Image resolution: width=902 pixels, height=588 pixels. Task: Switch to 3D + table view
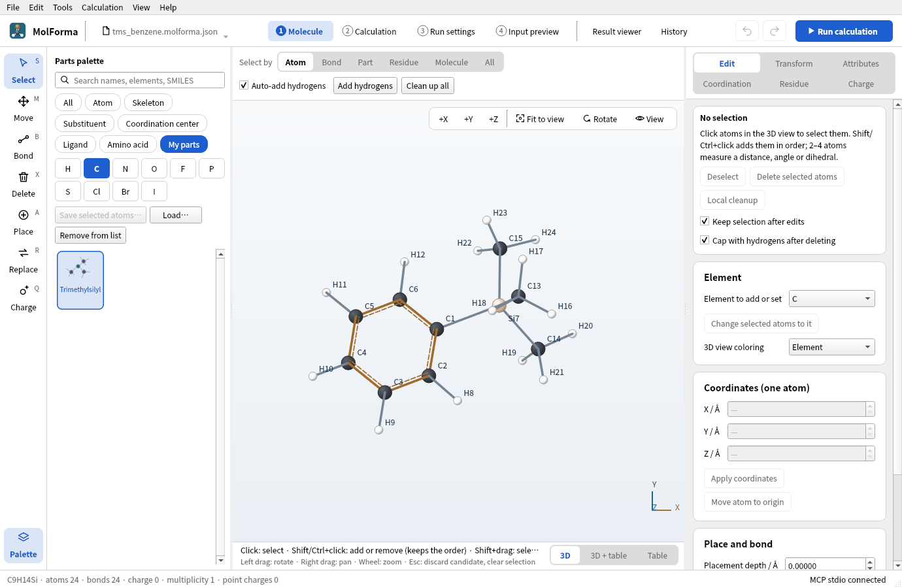pyautogui.click(x=609, y=555)
